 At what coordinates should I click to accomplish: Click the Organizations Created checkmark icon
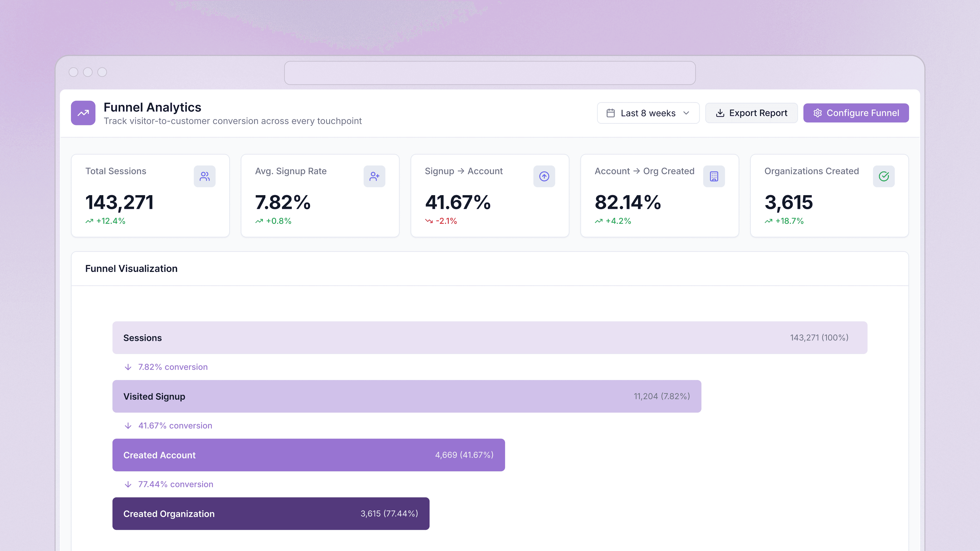pos(883,176)
